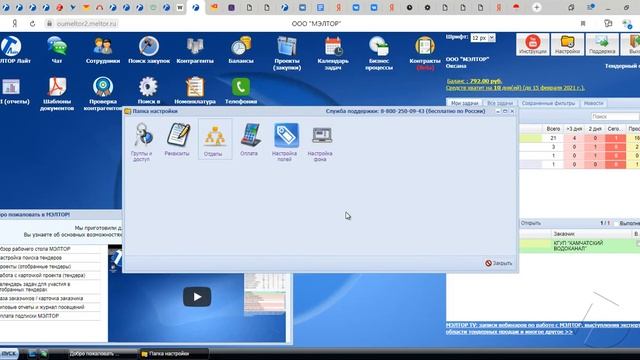Screen dimensions: 640x360
Task: Switch to Папка настройки taskbar item
Action: point(173,353)
